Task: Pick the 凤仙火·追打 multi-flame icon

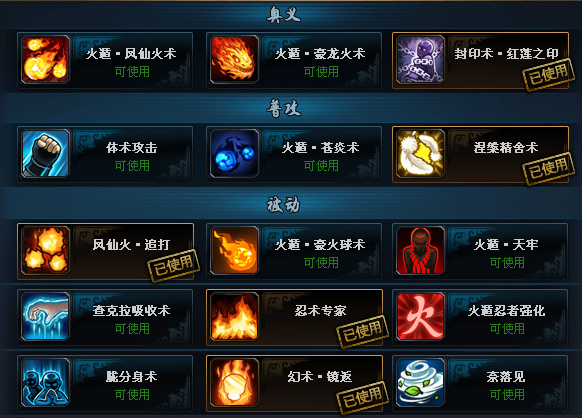Action: tap(45, 250)
